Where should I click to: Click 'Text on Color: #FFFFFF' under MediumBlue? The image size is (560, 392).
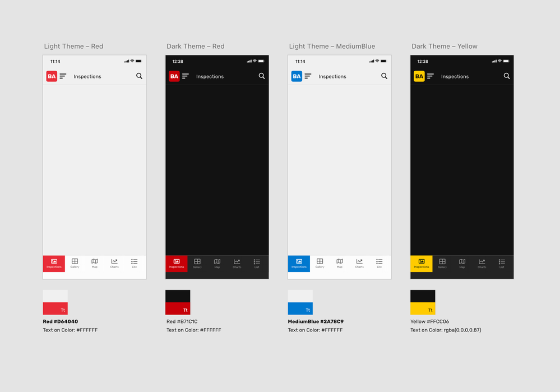tap(316, 330)
